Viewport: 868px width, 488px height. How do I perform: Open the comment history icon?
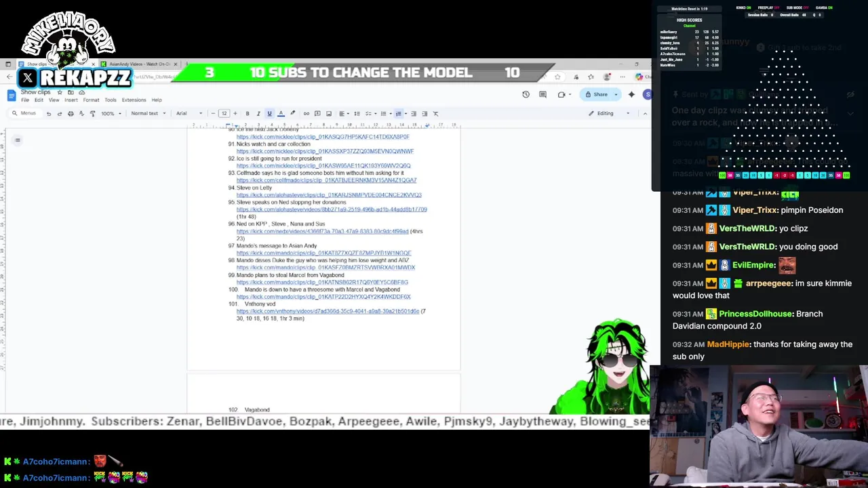(x=542, y=95)
